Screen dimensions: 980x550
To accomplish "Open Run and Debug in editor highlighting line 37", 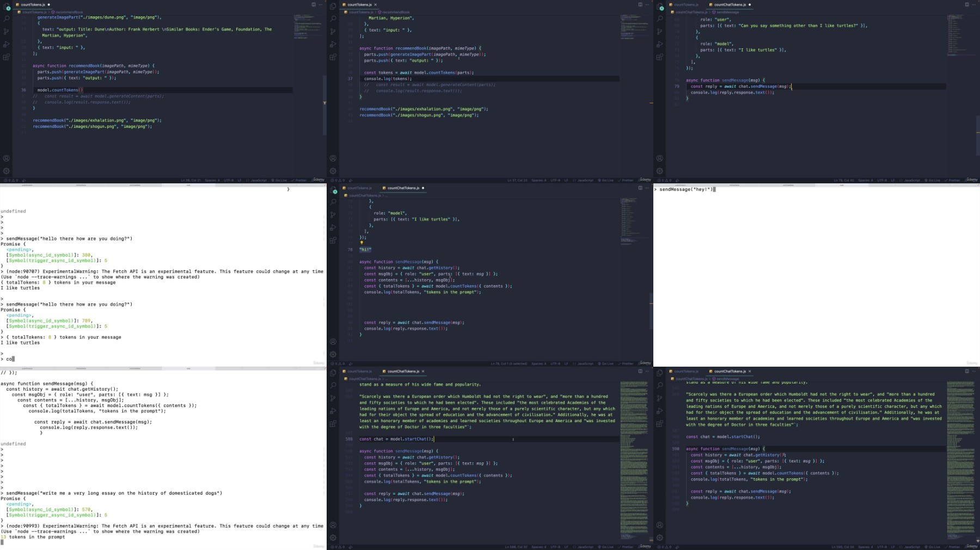I will point(333,44).
